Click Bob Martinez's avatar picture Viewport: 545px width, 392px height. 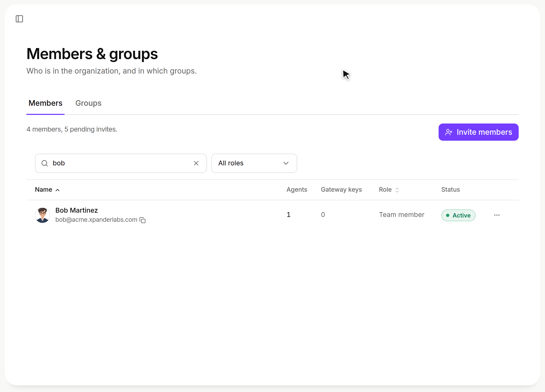(42, 215)
